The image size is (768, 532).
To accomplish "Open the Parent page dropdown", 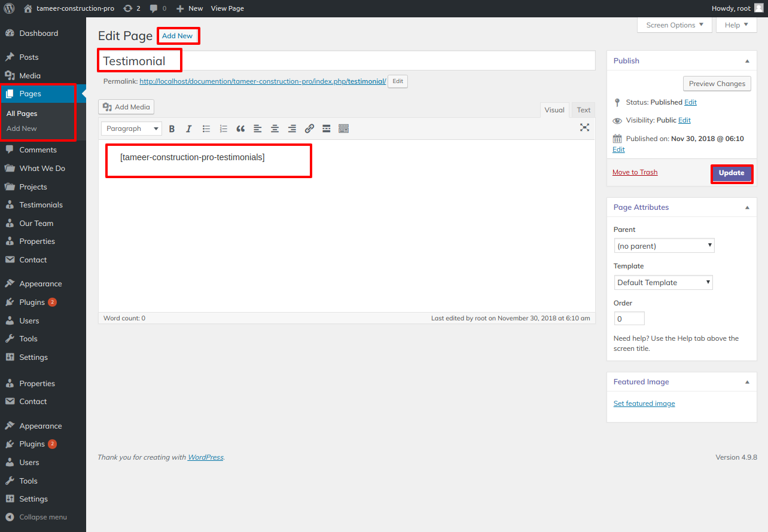I will pyautogui.click(x=664, y=246).
